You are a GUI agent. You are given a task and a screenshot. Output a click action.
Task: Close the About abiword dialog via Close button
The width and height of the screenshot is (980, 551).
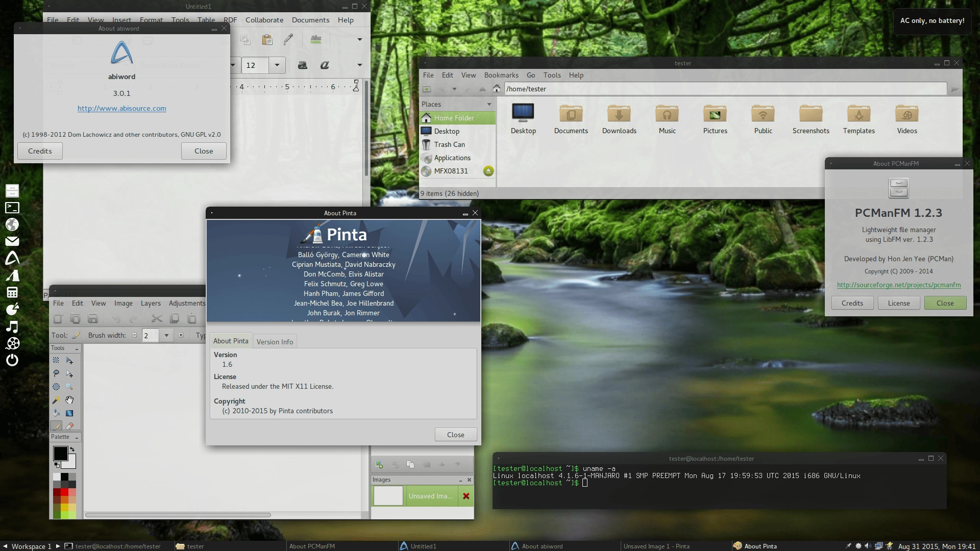click(204, 151)
